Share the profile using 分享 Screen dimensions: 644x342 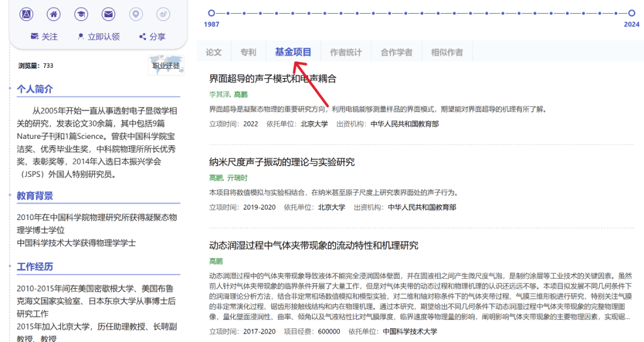coord(152,37)
